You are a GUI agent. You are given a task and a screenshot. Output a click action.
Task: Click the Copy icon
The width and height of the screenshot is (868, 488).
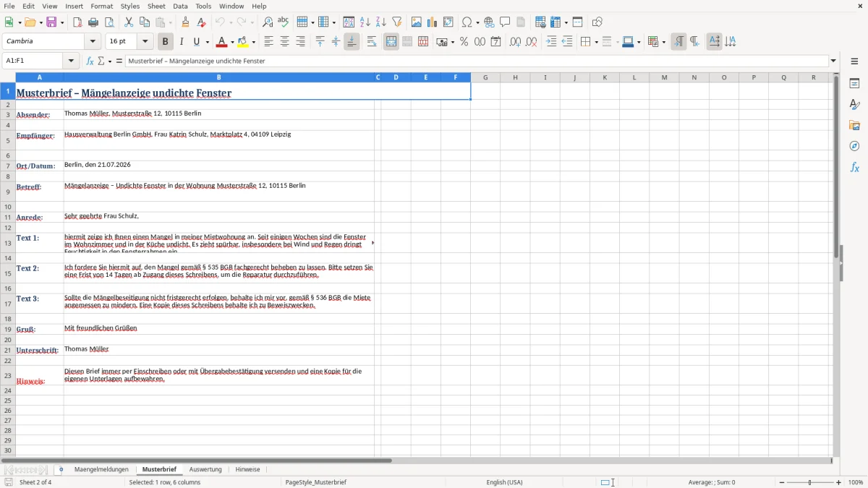144,22
